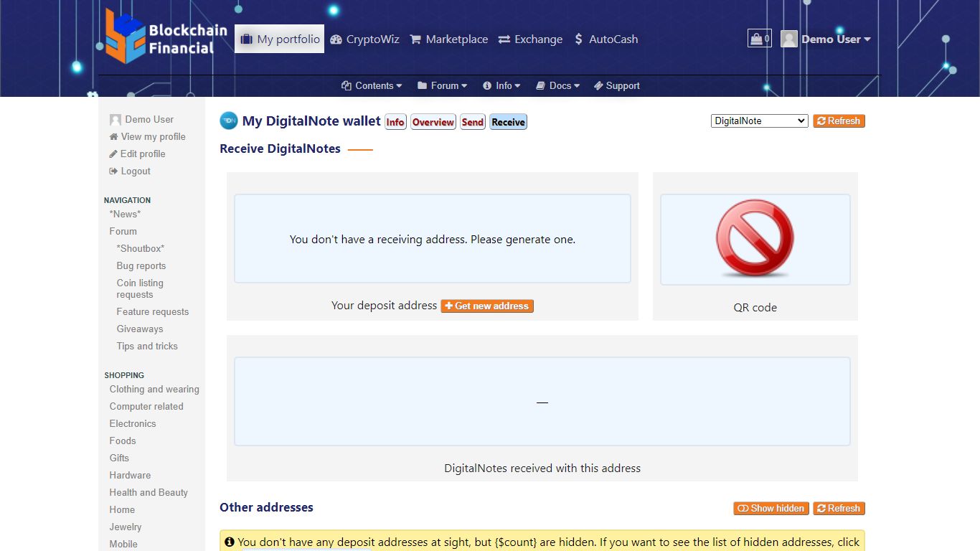Open the Support link
This screenshot has width=980, height=551.
click(617, 85)
